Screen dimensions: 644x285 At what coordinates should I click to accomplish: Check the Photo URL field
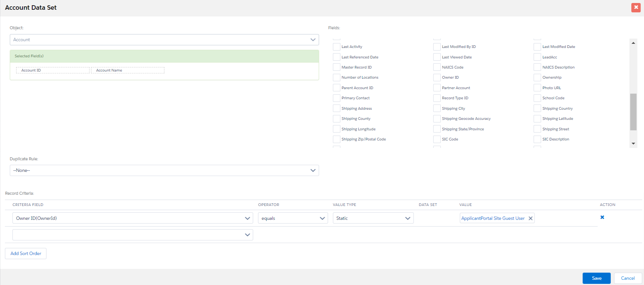537,88
